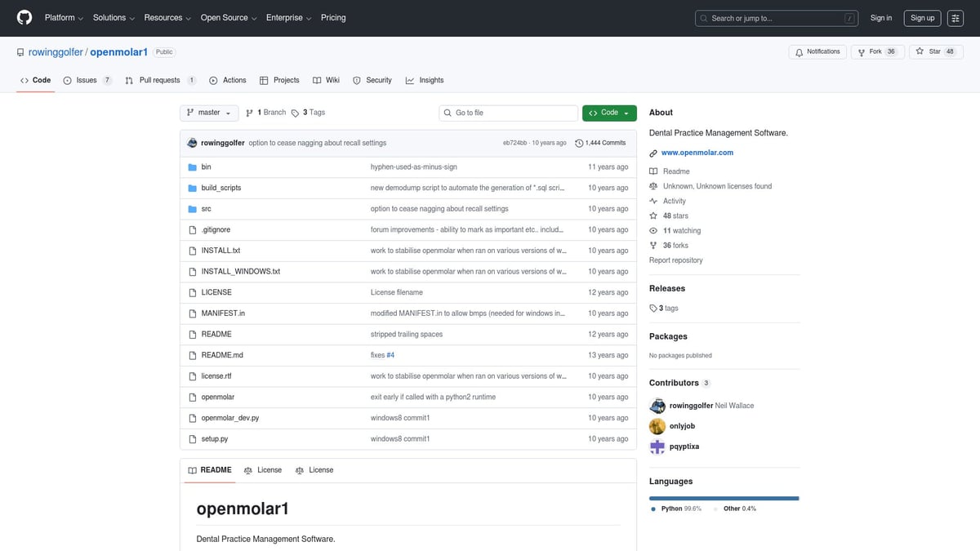Expand the Platform menu
The width and height of the screenshot is (980, 551).
click(64, 18)
